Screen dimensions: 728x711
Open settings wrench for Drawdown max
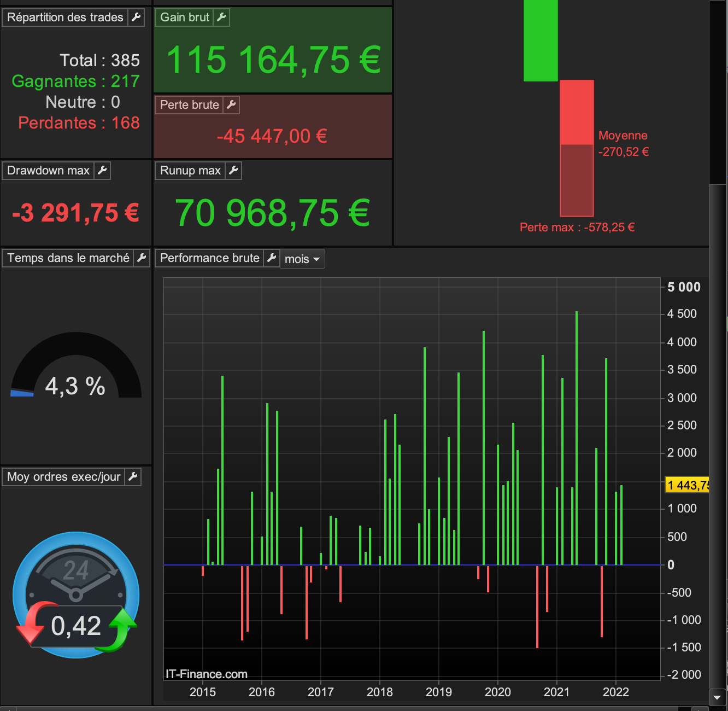(102, 171)
